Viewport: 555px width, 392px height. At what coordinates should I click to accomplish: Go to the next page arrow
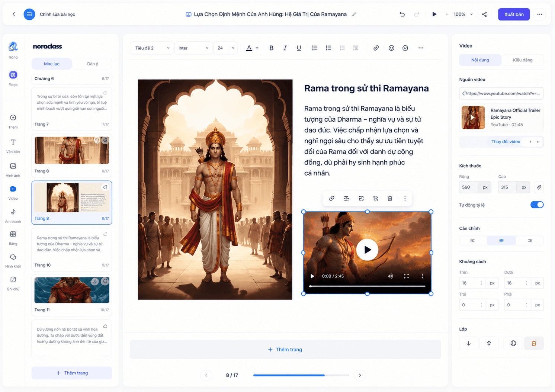point(360,375)
